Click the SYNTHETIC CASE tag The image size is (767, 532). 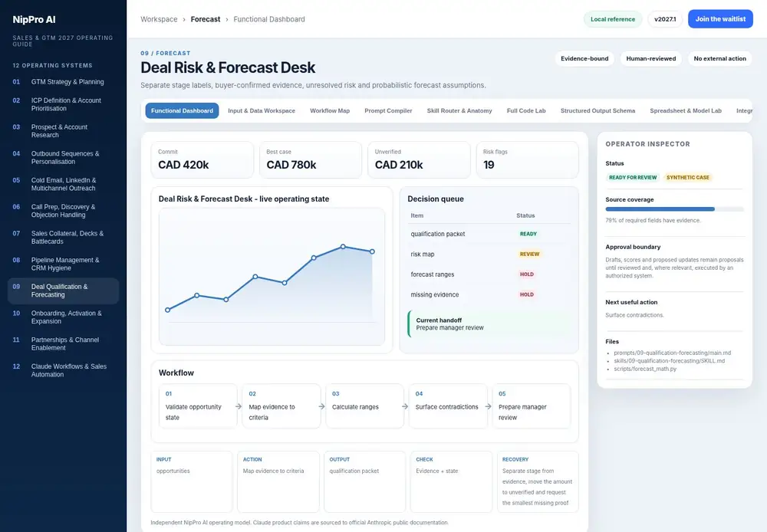click(x=687, y=178)
